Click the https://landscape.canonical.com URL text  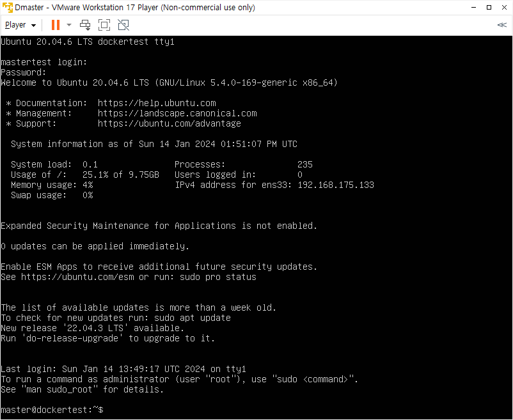(x=177, y=113)
